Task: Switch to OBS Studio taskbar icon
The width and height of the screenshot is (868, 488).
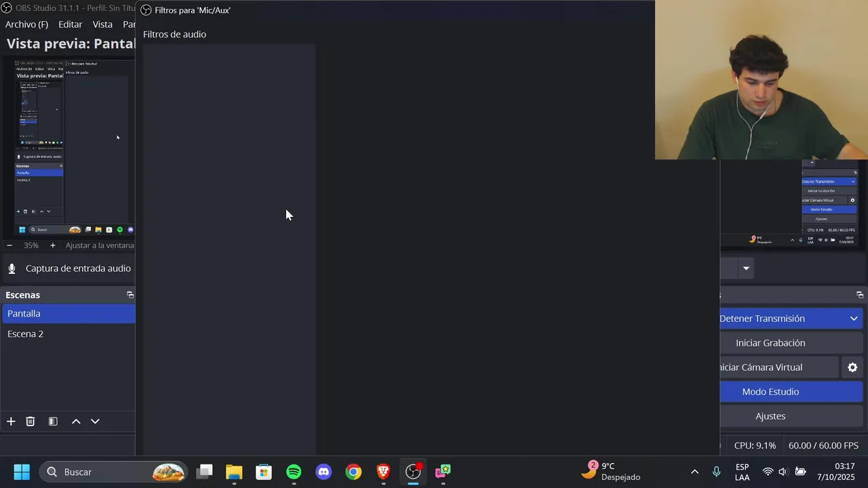Action: point(413,472)
